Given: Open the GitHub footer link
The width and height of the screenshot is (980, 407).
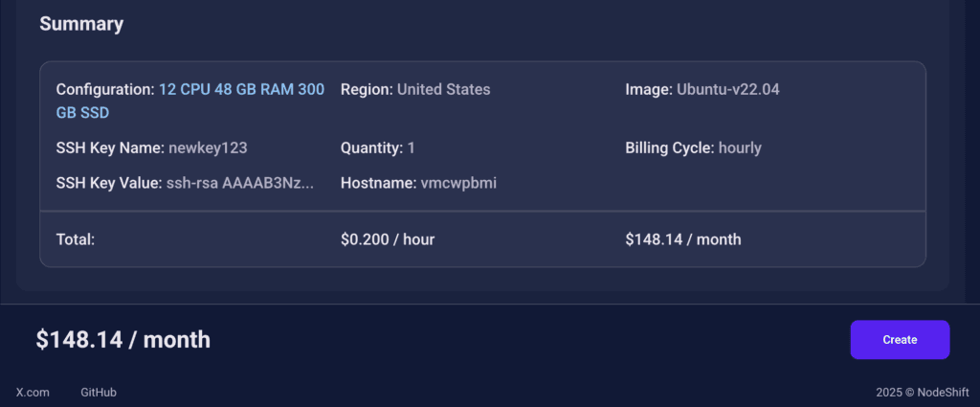Looking at the screenshot, I should [x=99, y=393].
